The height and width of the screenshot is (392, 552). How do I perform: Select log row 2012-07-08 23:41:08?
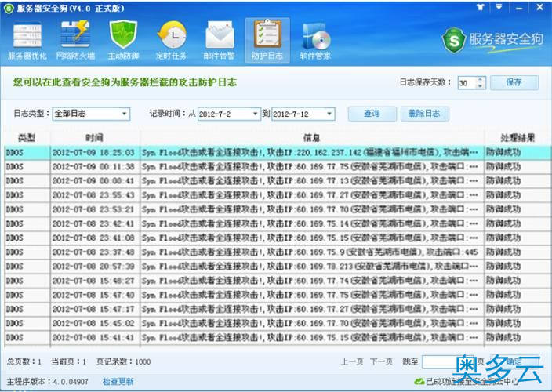pyautogui.click(x=277, y=238)
